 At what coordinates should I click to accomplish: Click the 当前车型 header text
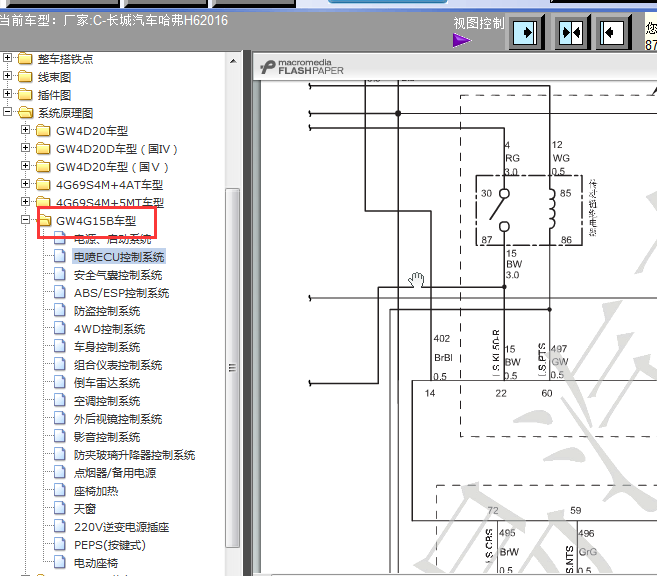114,20
